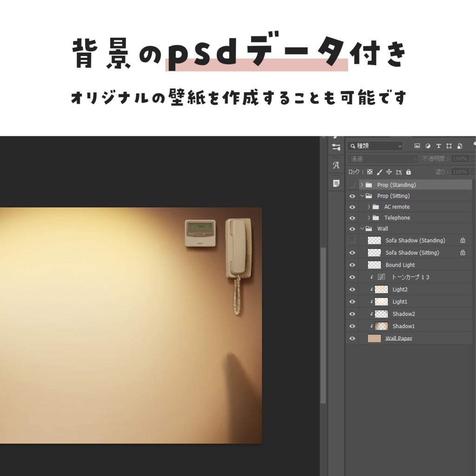Click lock icon on Sofa Shadow (Sitting)
Viewport: 476px width, 476px height.
463,252
